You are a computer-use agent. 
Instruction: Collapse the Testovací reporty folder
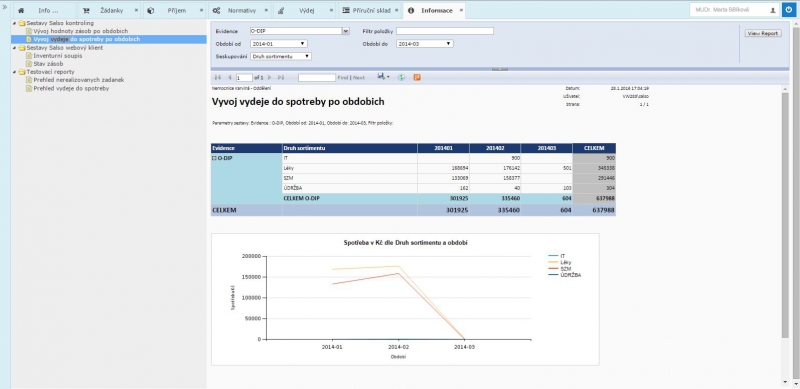coord(14,72)
